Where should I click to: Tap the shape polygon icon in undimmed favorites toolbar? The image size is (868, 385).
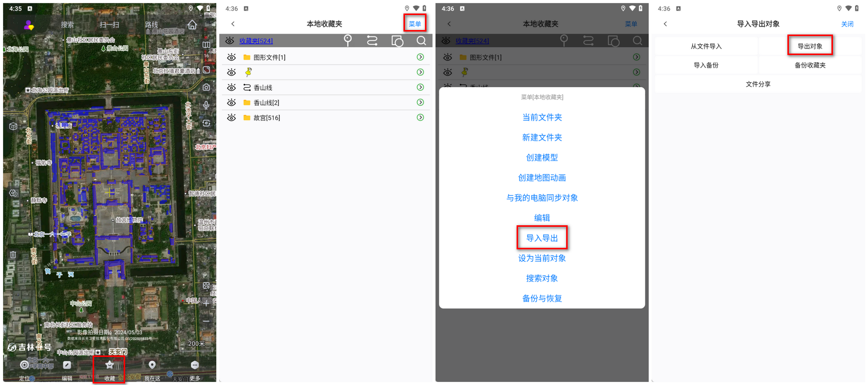[x=397, y=41]
